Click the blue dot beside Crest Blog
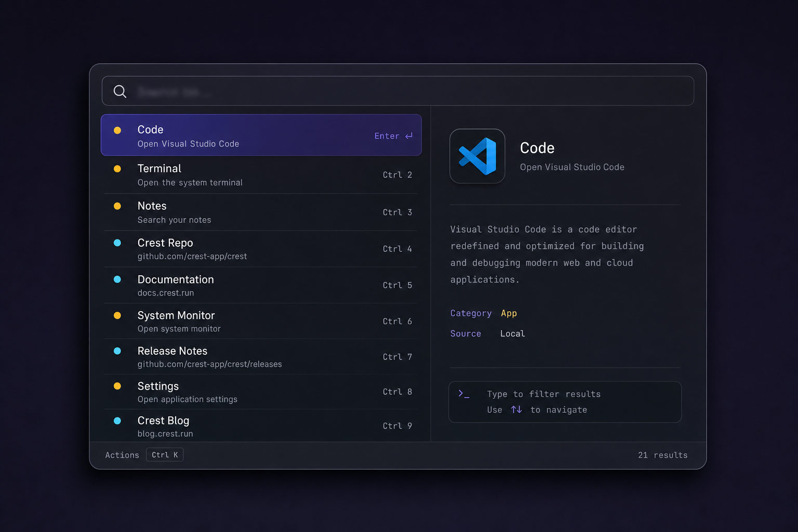798x532 pixels. [117, 421]
